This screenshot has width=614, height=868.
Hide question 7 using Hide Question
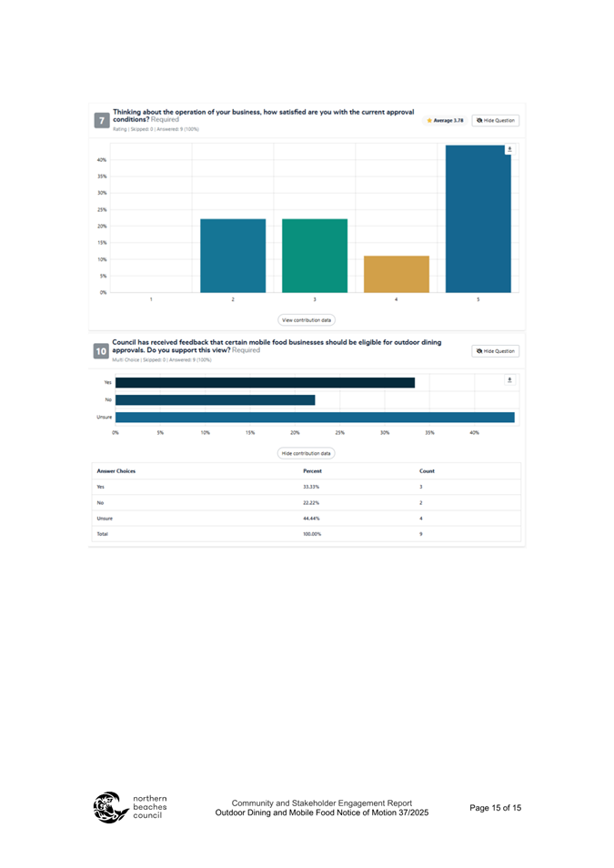[x=496, y=120]
